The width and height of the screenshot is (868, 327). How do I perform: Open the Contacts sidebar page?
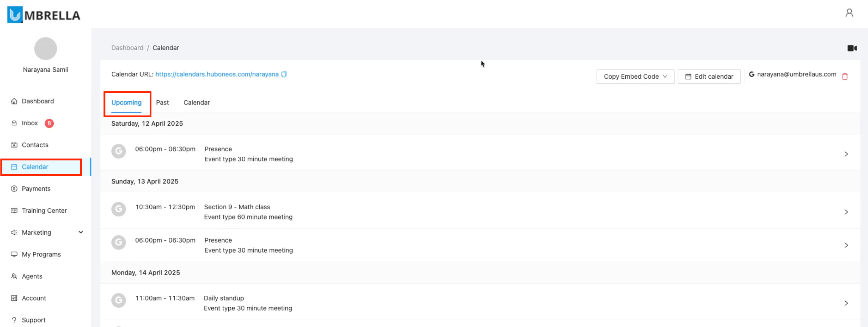tap(35, 145)
